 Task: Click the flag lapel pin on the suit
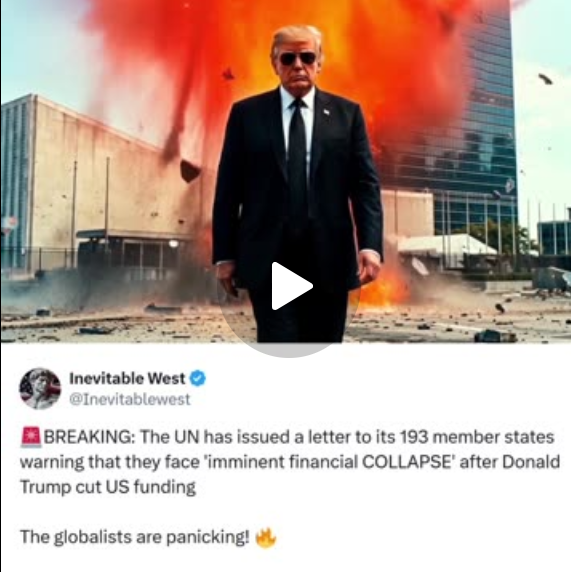(326, 112)
